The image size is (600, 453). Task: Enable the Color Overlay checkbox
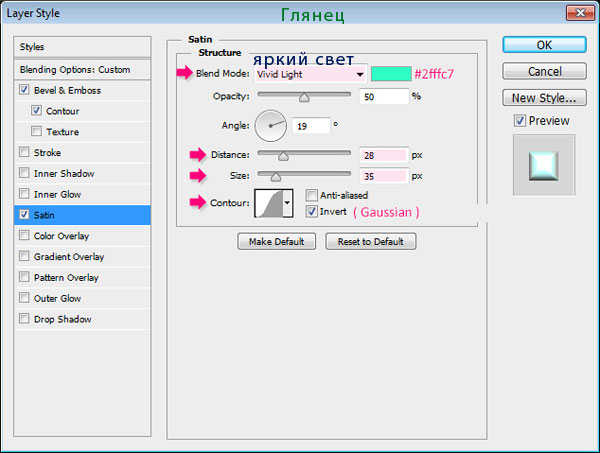pos(24,235)
